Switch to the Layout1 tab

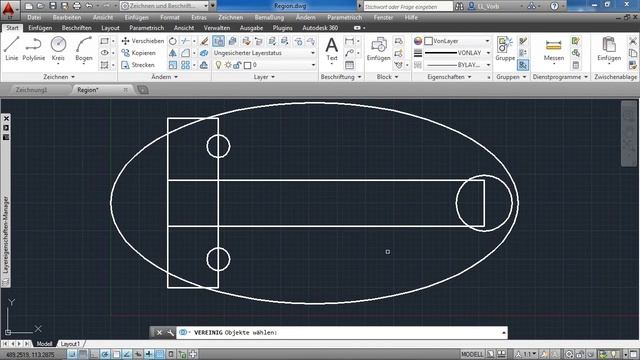click(x=70, y=344)
